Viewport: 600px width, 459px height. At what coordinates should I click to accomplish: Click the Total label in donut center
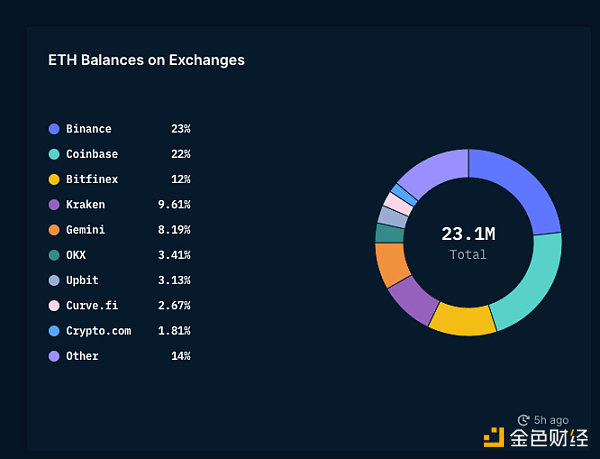coord(468,254)
